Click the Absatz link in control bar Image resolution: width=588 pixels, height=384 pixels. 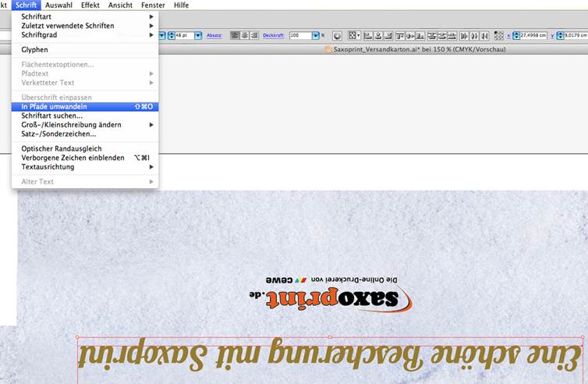214,35
